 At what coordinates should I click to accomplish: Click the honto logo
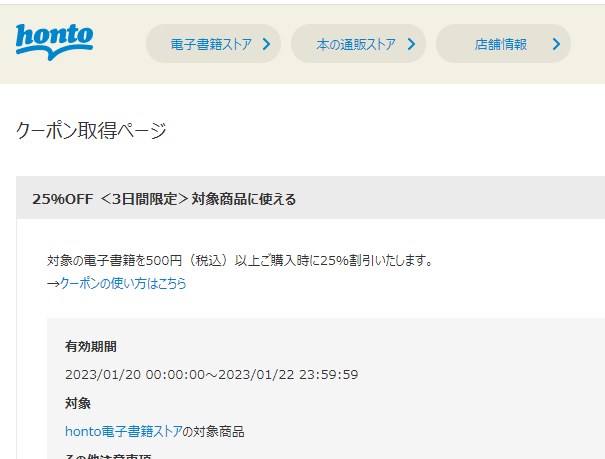click(x=54, y=42)
